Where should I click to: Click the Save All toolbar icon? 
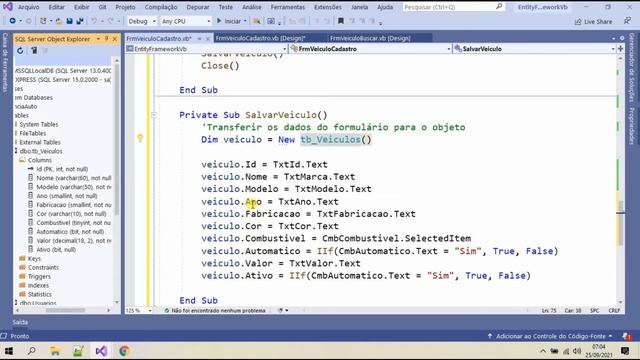tap(80, 21)
